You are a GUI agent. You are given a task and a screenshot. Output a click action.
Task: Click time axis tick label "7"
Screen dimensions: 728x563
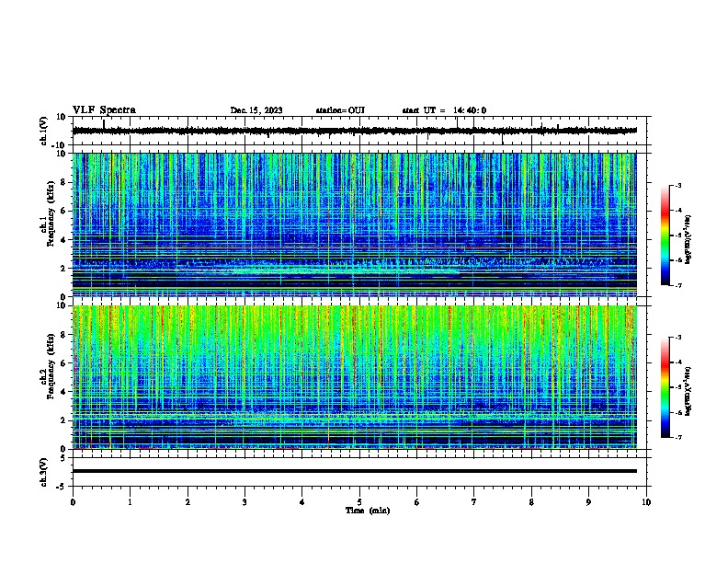pos(474,502)
